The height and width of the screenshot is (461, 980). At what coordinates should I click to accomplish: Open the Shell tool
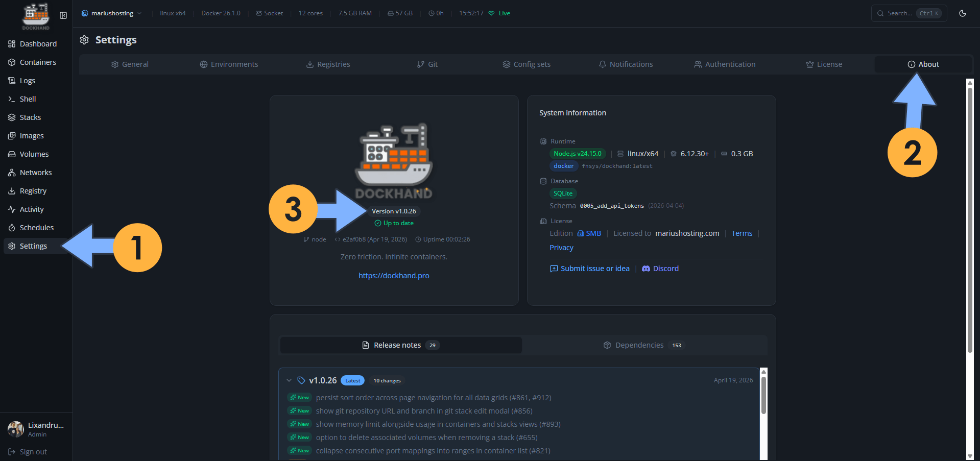(x=27, y=99)
